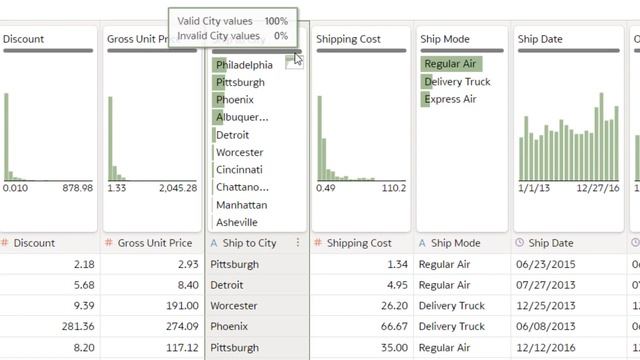
Task: Click the shipping cost value 1.34
Action: [397, 264]
